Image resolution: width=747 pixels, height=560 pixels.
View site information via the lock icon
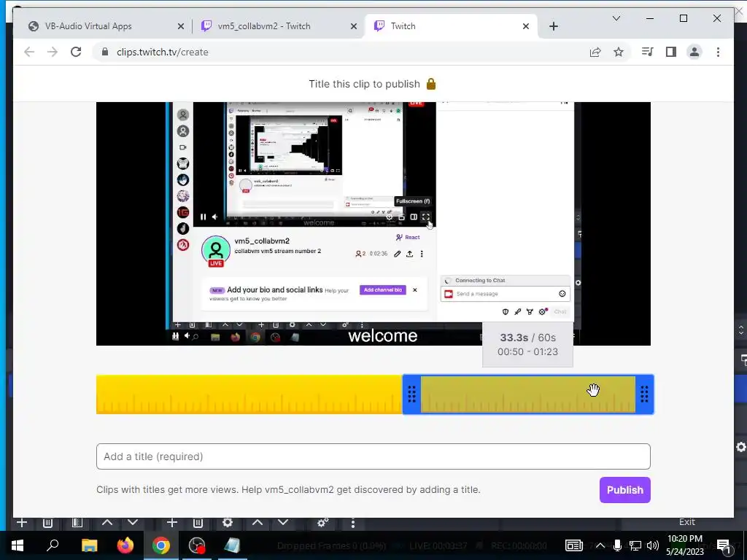[105, 52]
